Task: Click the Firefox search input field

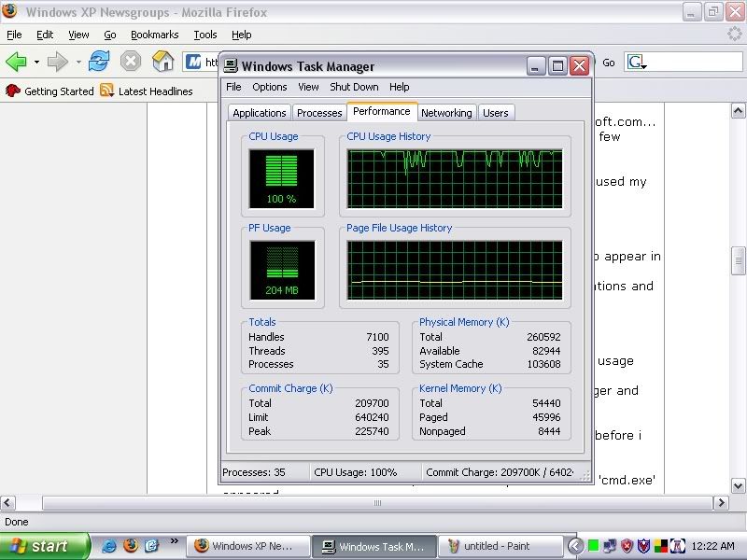Action: tap(695, 62)
